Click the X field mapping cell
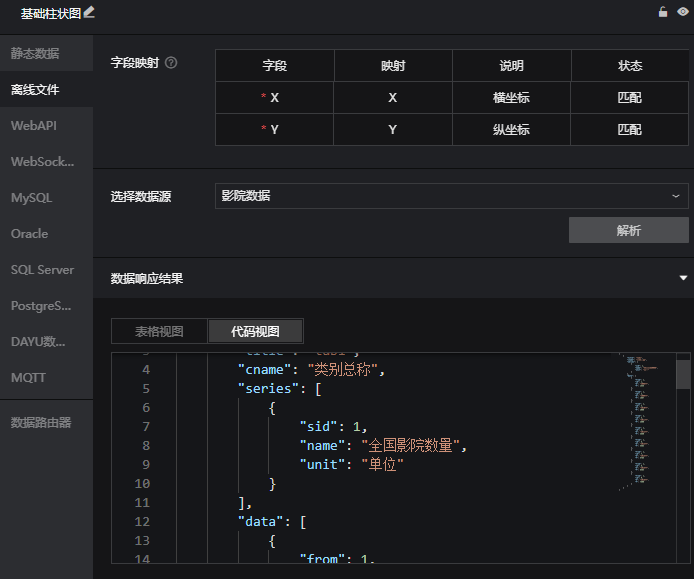 click(x=393, y=98)
